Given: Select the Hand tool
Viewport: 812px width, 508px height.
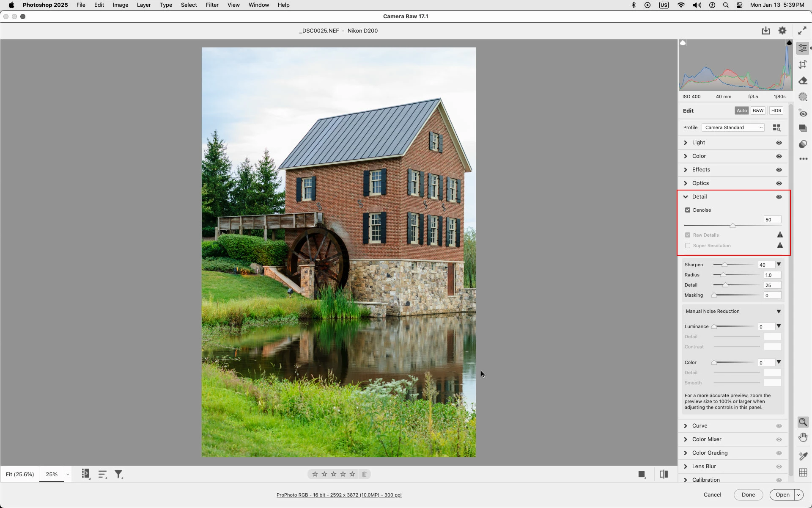Looking at the screenshot, I should click(803, 437).
